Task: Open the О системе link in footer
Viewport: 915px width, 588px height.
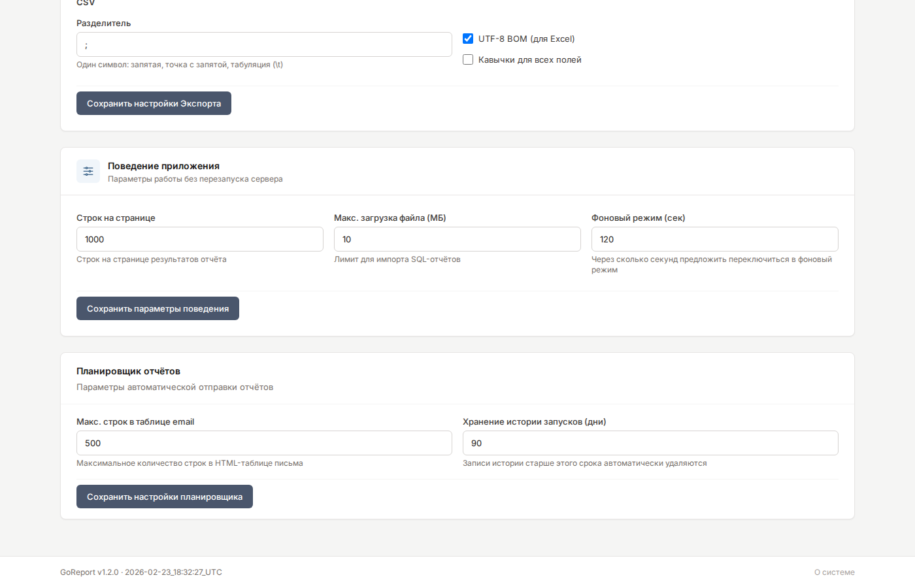Action: click(834, 572)
